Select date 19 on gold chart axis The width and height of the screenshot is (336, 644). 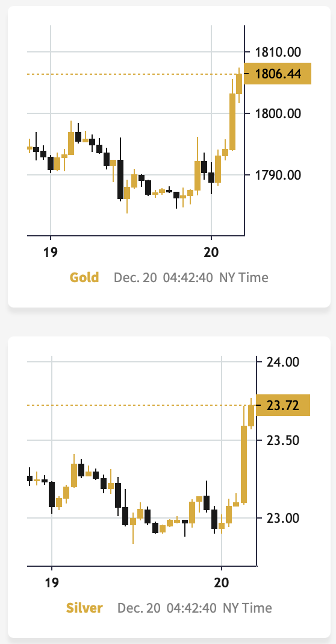(51, 252)
